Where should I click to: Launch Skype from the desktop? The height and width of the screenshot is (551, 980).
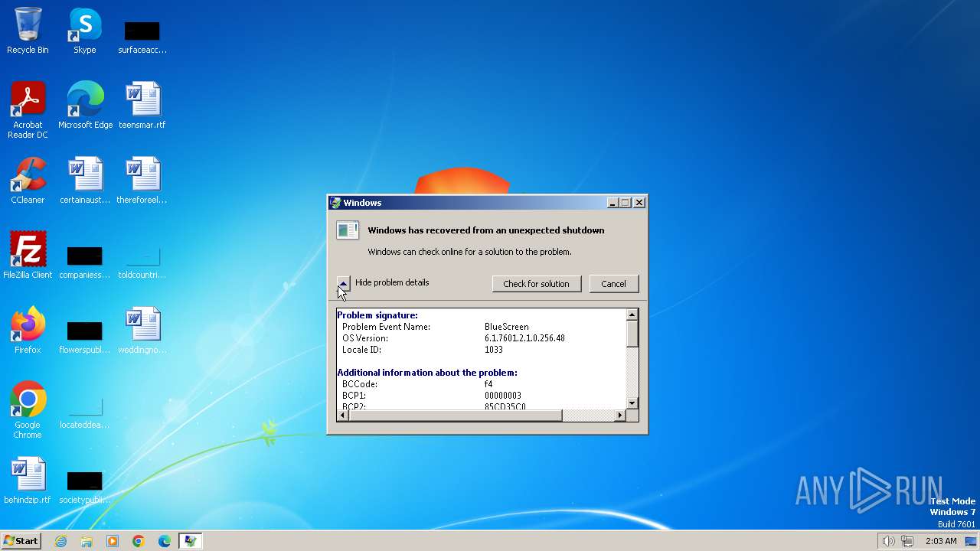pos(84,31)
